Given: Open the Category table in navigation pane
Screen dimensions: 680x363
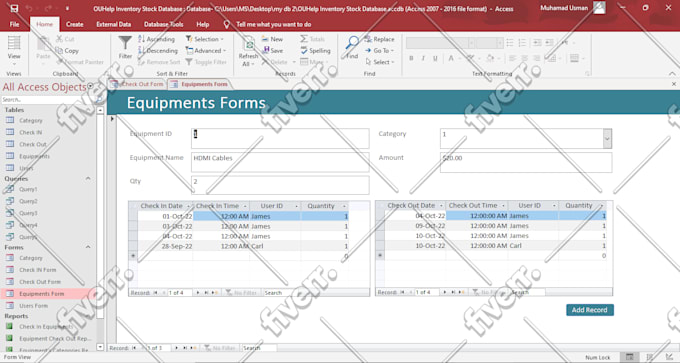Looking at the screenshot, I should (x=31, y=121).
